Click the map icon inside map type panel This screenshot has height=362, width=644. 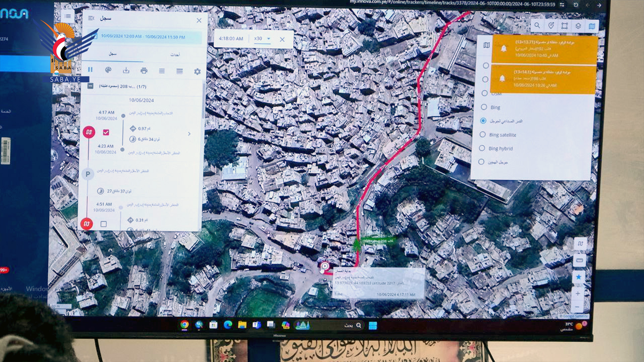[x=486, y=45]
